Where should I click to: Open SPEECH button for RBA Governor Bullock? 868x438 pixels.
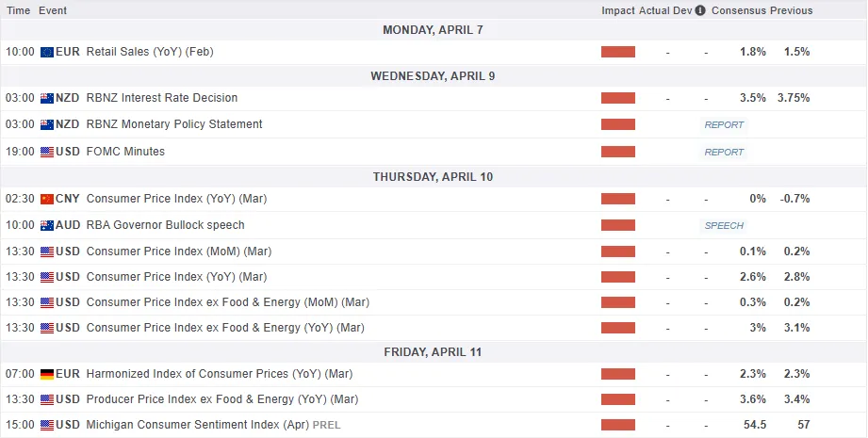pos(724,225)
